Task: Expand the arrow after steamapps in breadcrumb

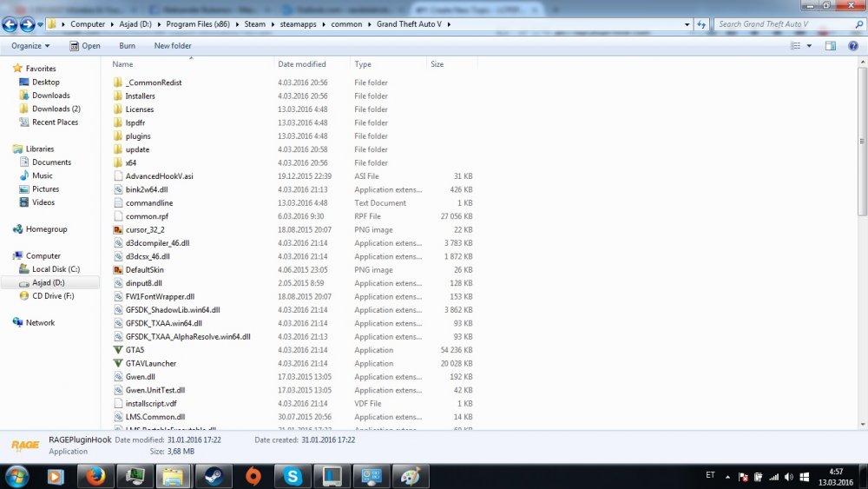Action: click(x=324, y=24)
